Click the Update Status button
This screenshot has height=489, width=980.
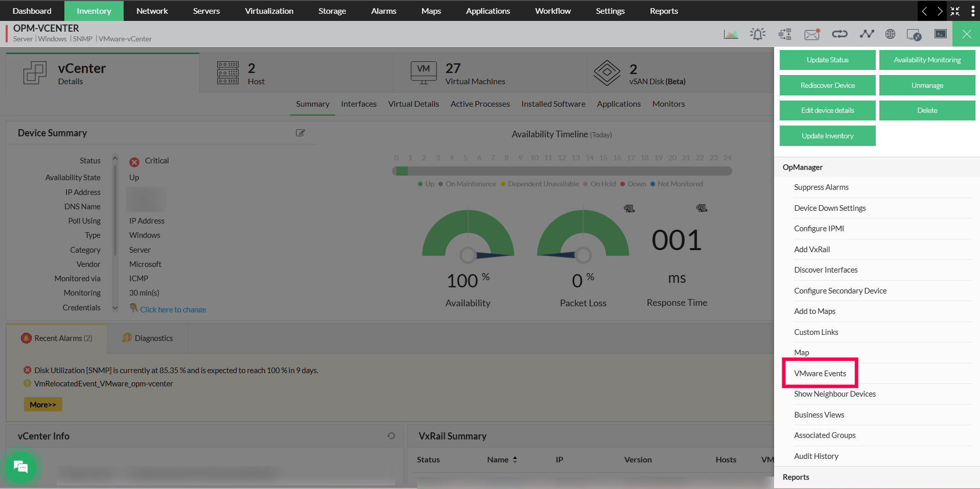(827, 60)
